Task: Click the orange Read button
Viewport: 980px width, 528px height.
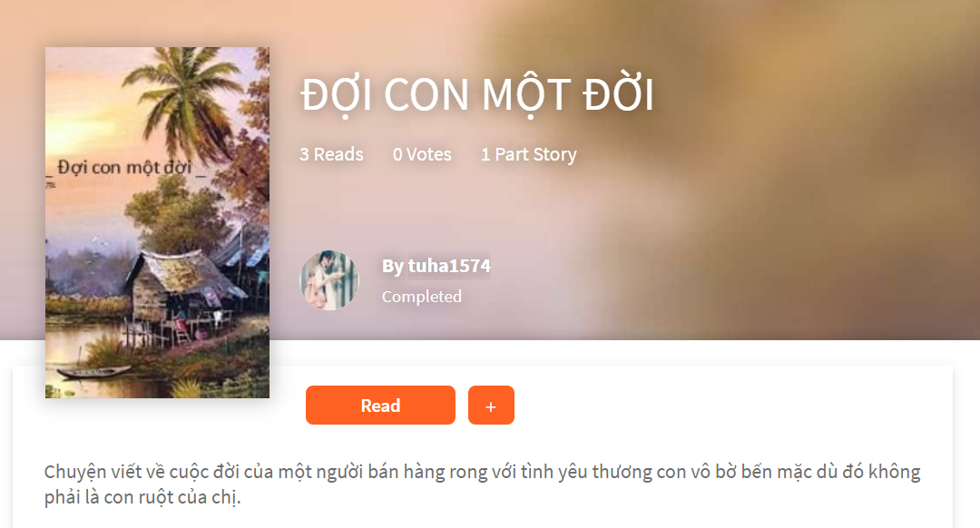Action: point(380,405)
